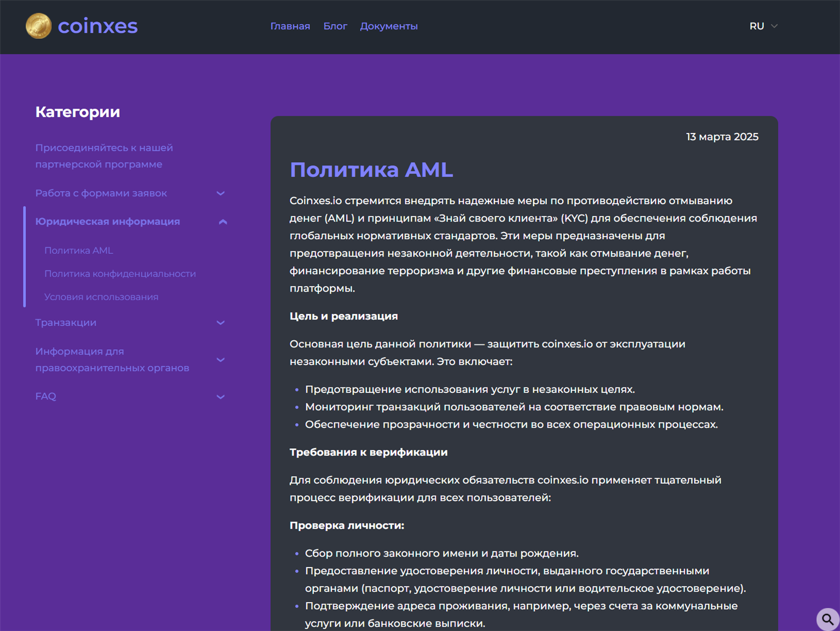Click the Проверка личности: subheading
840x631 pixels.
347,525
